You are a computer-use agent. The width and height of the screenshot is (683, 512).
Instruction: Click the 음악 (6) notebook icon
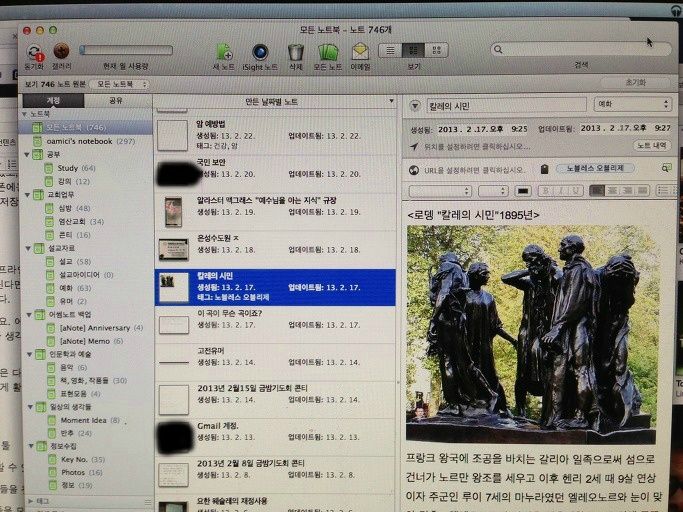(x=51, y=367)
